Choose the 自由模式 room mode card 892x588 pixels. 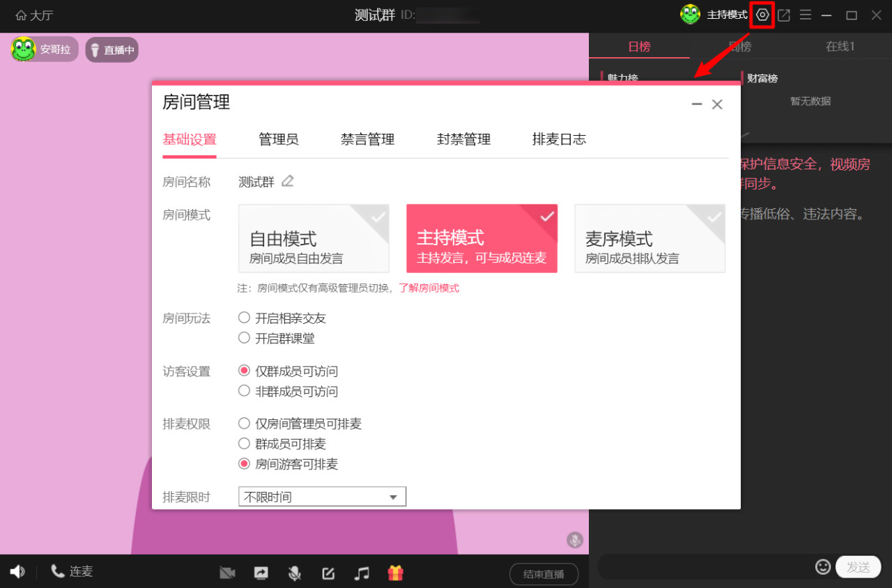coord(314,238)
